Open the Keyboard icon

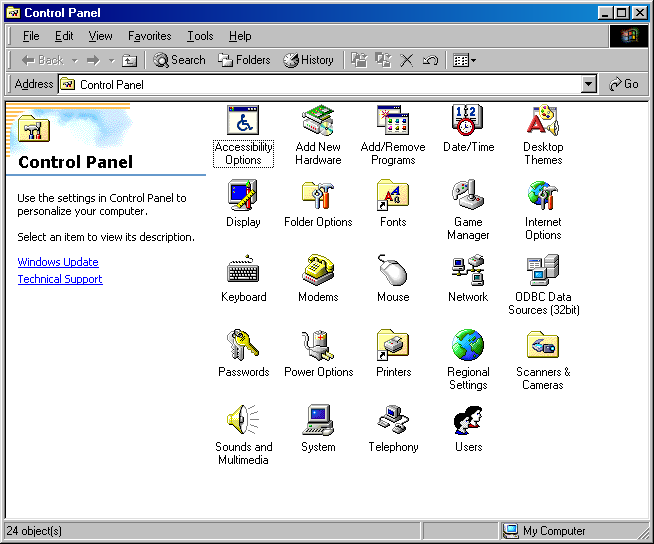click(x=243, y=270)
